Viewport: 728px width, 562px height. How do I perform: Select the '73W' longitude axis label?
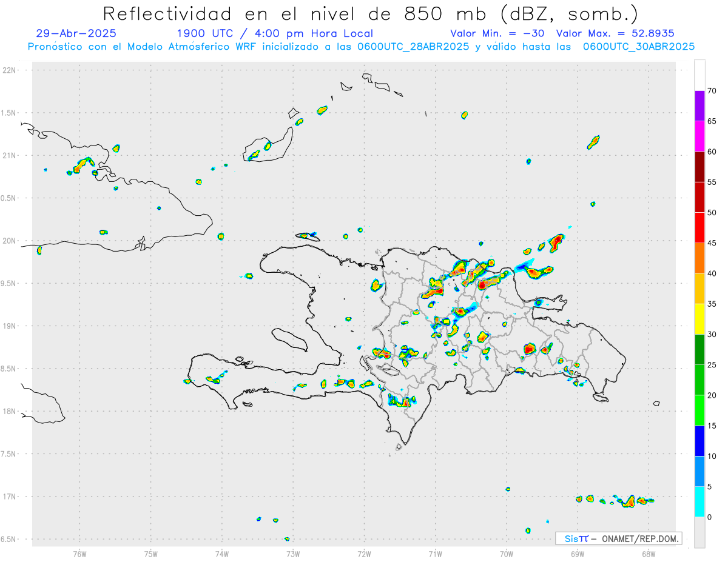point(293,554)
